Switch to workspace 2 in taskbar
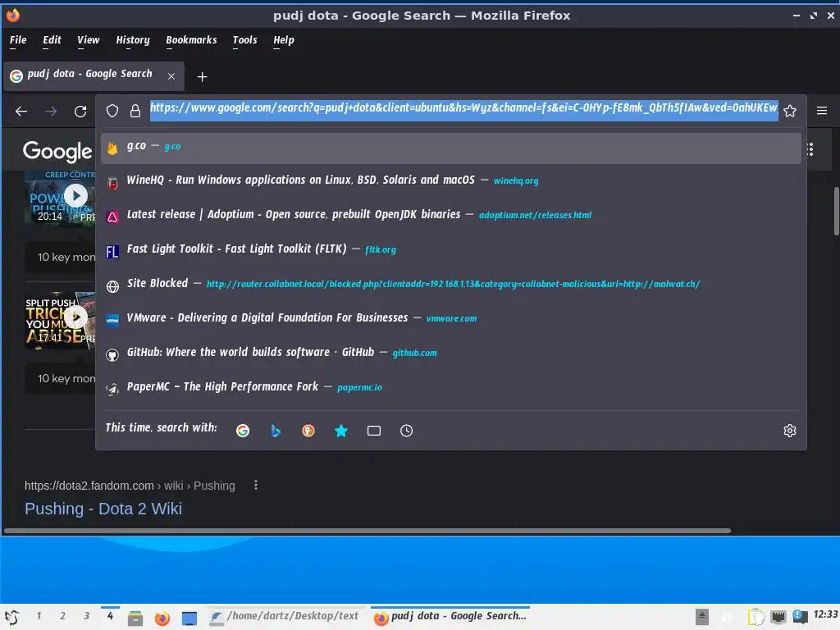Image resolution: width=840 pixels, height=630 pixels. (62, 616)
